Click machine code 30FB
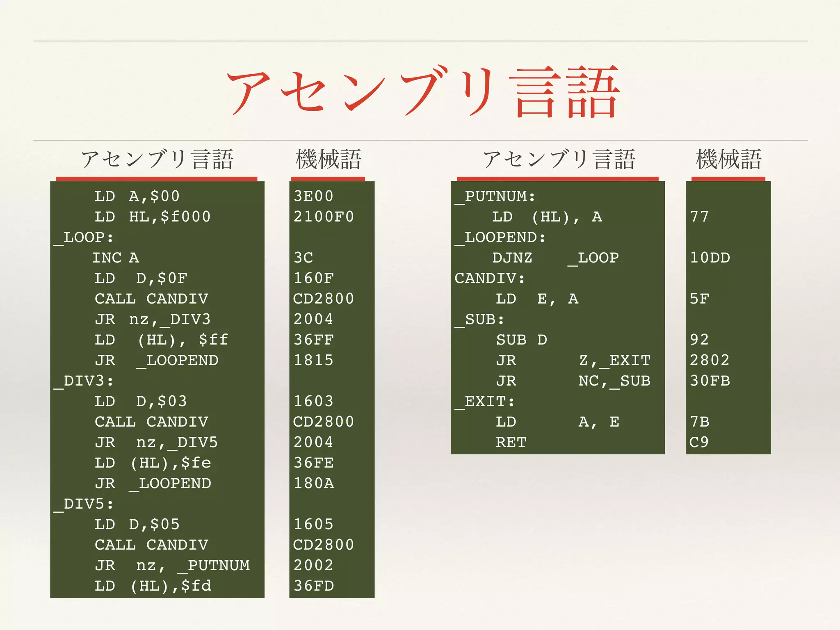Viewport: 840px width, 630px height. (710, 381)
